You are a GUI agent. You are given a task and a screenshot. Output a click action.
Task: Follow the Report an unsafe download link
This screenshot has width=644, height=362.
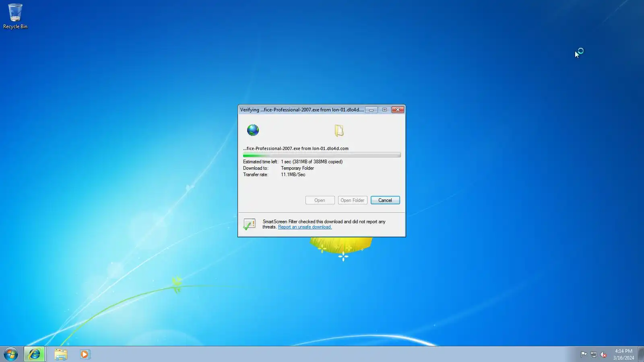coord(305,227)
